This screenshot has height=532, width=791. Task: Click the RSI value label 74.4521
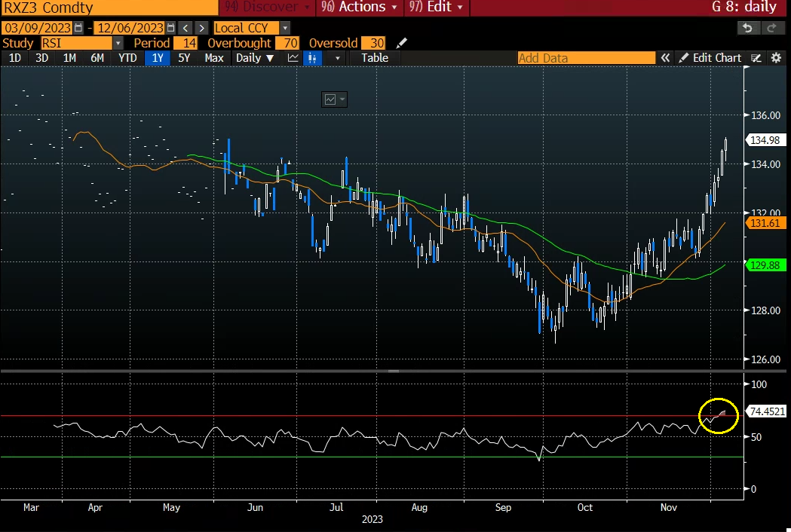click(766, 411)
